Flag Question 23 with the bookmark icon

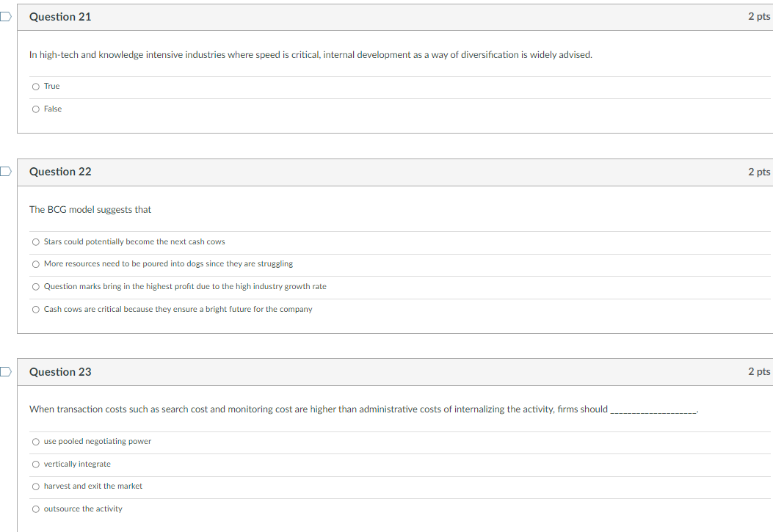pyautogui.click(x=5, y=371)
